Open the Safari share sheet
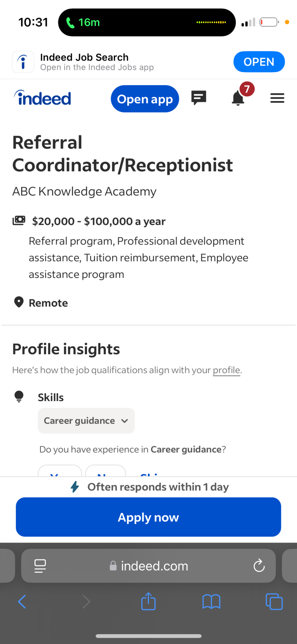The width and height of the screenshot is (297, 644). pos(148,601)
